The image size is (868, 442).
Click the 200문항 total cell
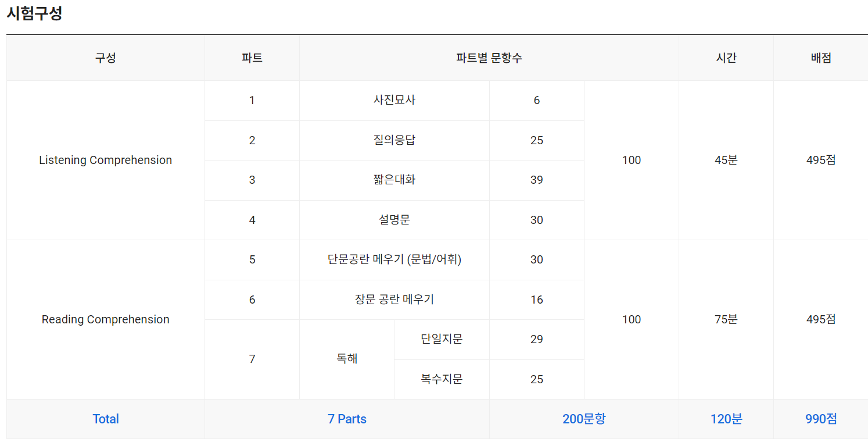click(x=584, y=419)
